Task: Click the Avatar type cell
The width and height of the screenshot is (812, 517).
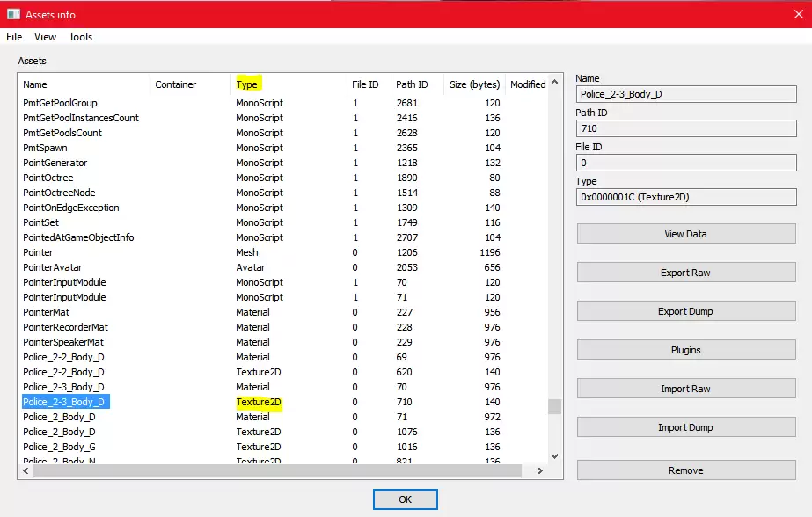Action: pyautogui.click(x=251, y=267)
